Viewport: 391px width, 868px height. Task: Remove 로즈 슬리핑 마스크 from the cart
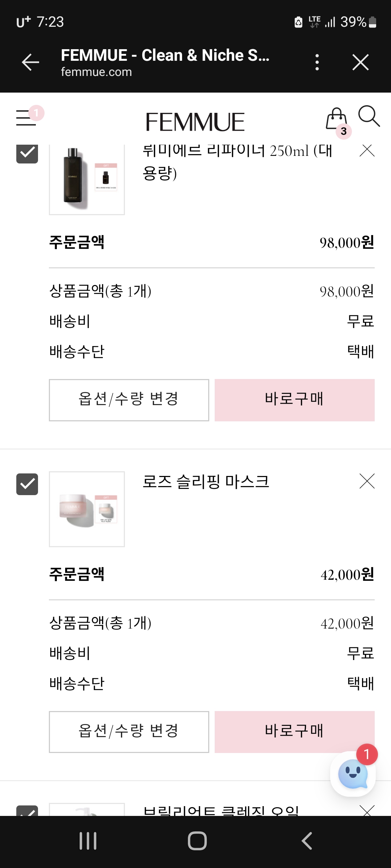coord(367,481)
